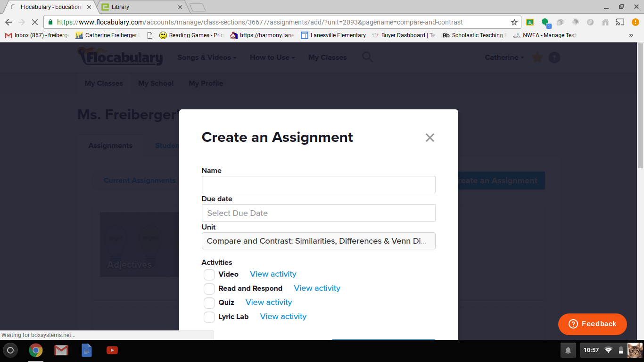The width and height of the screenshot is (644, 362).
Task: Open the Scholastic Teaching bookmark
Action: [x=475, y=35]
